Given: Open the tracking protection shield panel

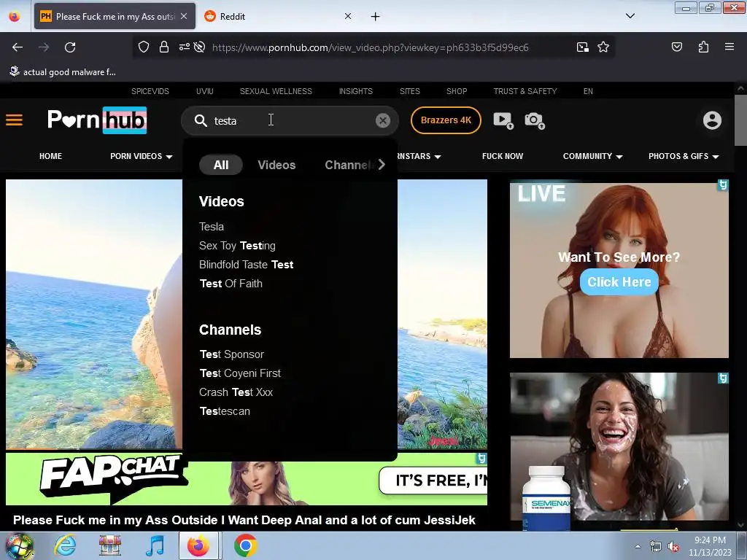Looking at the screenshot, I should click(x=144, y=47).
